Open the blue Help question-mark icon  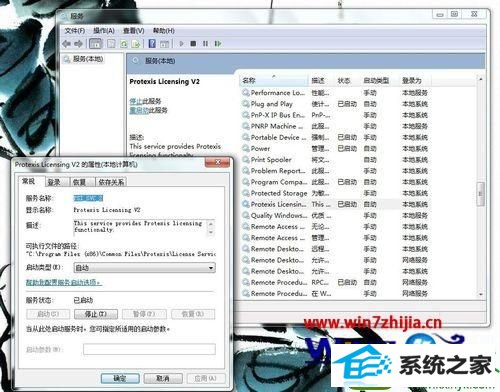(x=152, y=44)
